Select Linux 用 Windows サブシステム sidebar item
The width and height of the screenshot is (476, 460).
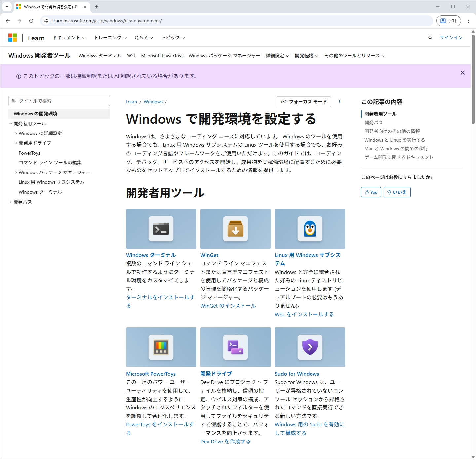pos(52,182)
